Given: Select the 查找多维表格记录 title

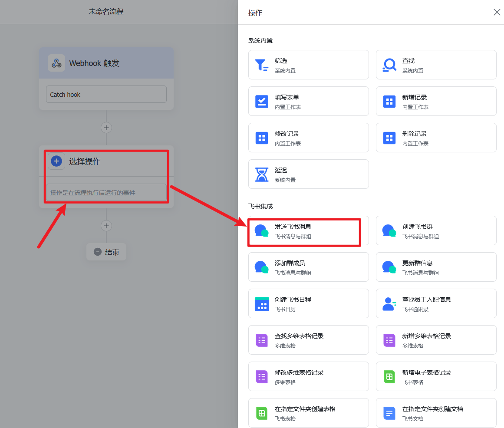Looking at the screenshot, I should [299, 336].
